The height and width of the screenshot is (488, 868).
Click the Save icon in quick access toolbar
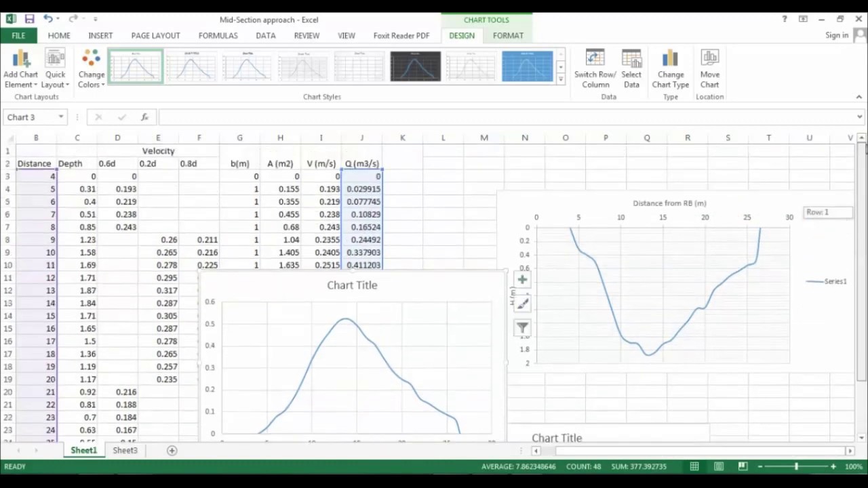[29, 19]
